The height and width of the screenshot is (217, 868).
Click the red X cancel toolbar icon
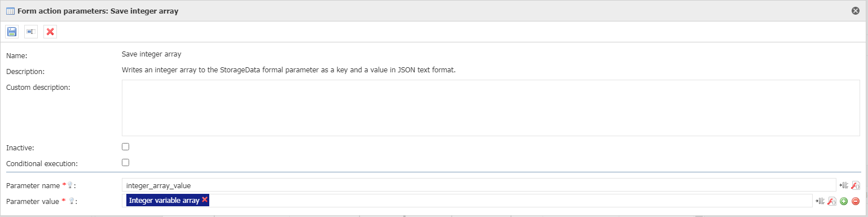50,32
